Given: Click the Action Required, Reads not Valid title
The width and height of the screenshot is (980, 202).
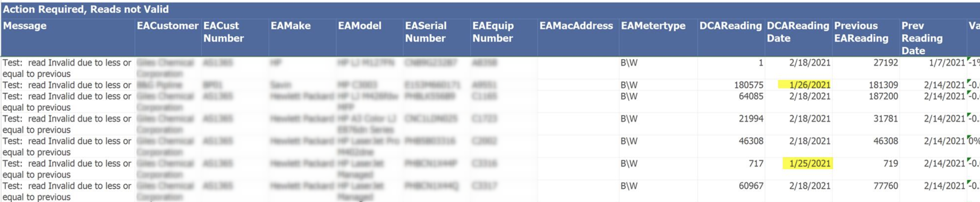Looking at the screenshot, I should point(86,9).
